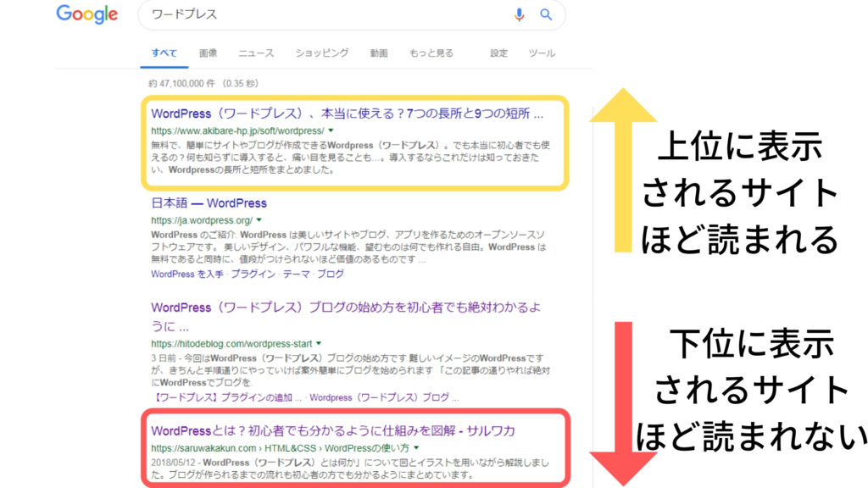
Task: Click the Google logo
Action: coord(87,14)
